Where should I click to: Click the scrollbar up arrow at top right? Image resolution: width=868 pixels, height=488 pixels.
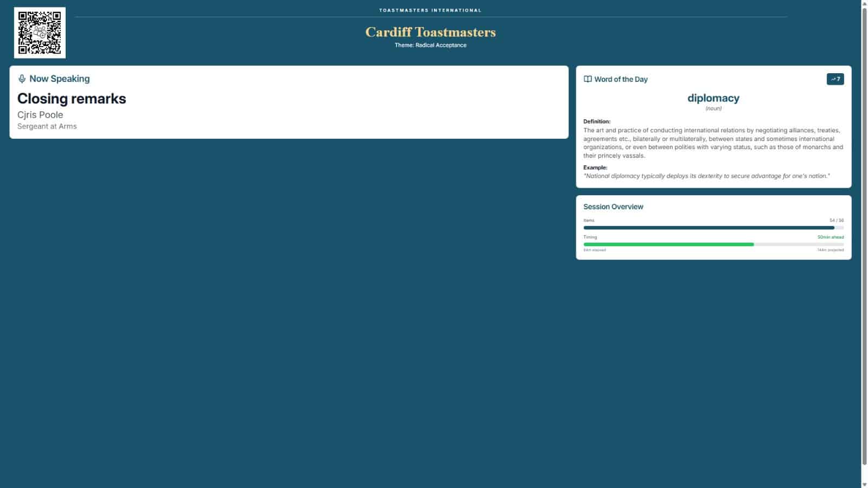pos(864,4)
